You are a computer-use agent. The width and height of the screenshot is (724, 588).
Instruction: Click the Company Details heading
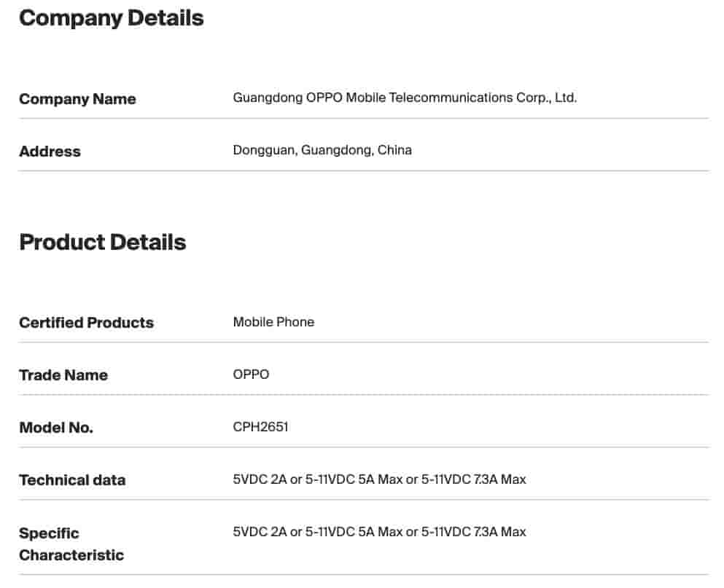pos(111,18)
